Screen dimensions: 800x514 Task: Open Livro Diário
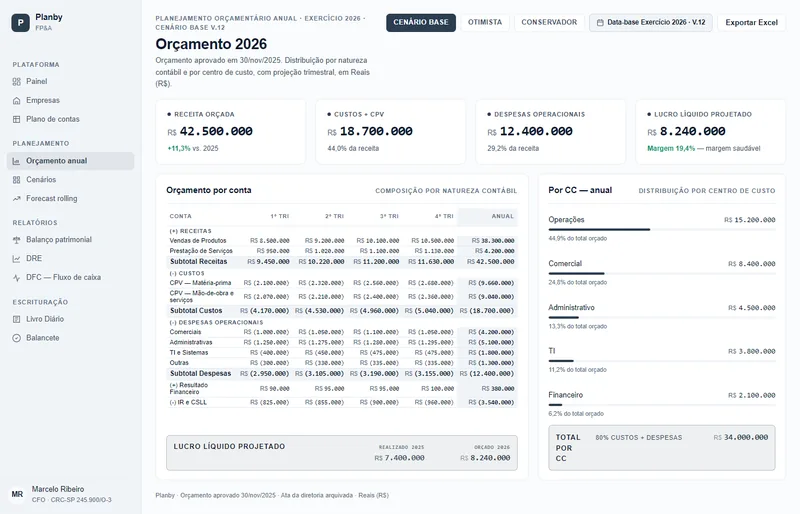[70, 319]
